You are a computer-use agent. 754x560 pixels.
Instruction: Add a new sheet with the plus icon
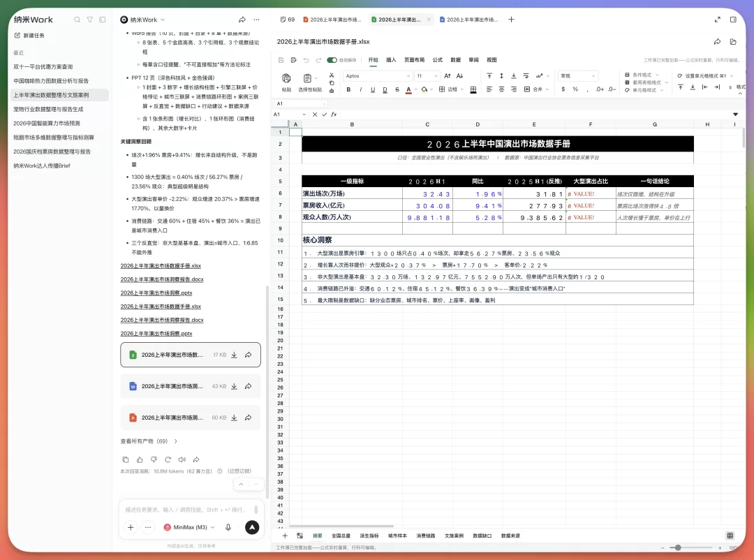tap(285, 536)
